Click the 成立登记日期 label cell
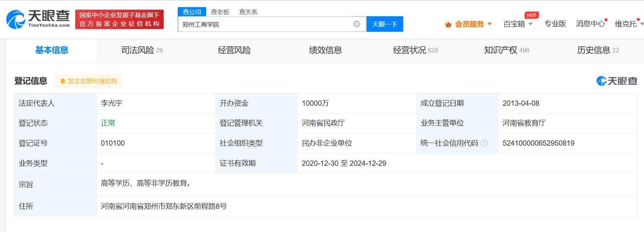 pyautogui.click(x=457, y=103)
